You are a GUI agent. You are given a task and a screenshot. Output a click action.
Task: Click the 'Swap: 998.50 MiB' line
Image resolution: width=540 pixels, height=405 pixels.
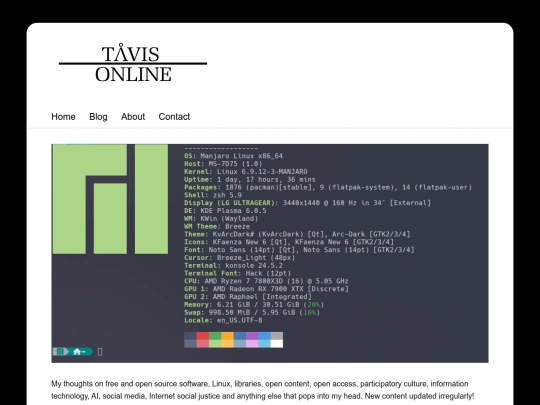[x=252, y=313]
